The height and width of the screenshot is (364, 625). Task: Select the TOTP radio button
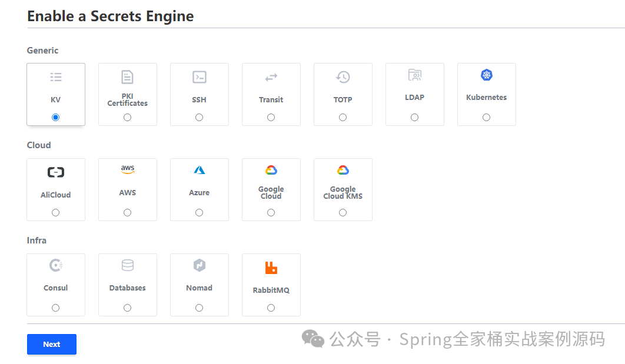(343, 117)
